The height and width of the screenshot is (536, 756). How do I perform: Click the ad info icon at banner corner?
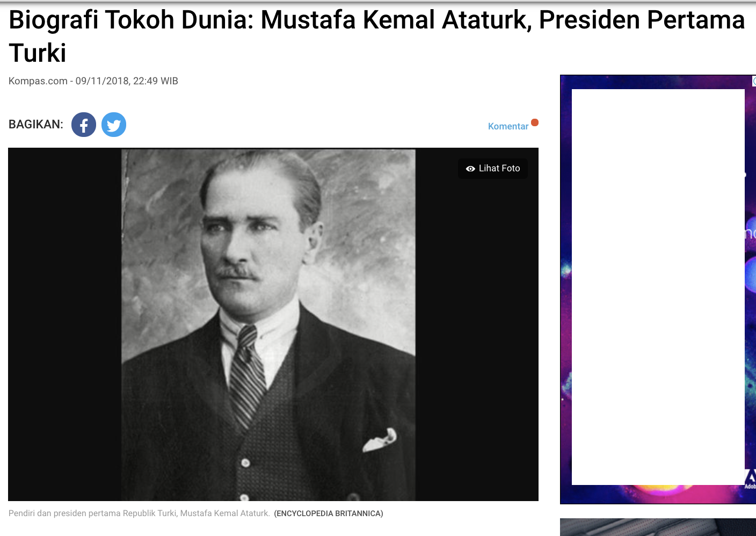click(x=754, y=81)
